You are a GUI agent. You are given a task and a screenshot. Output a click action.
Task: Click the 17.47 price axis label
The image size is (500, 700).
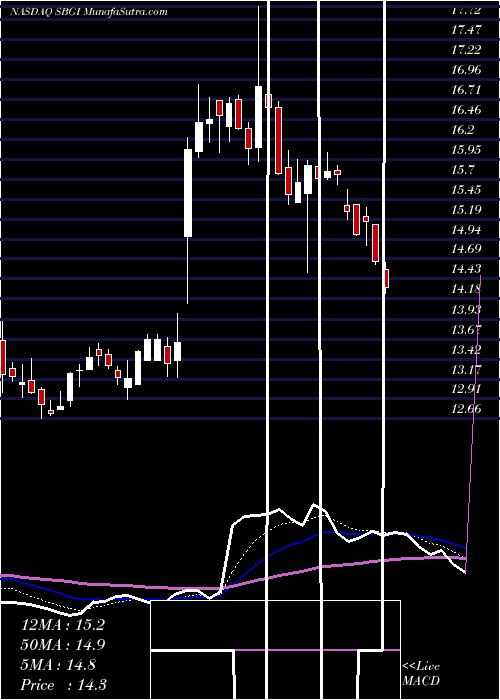point(466,30)
